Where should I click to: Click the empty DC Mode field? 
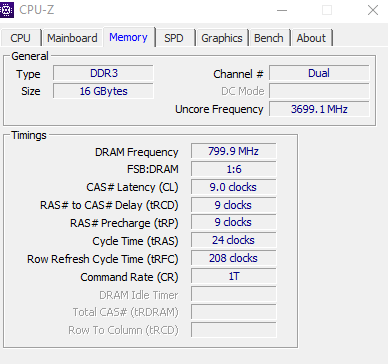[319, 91]
